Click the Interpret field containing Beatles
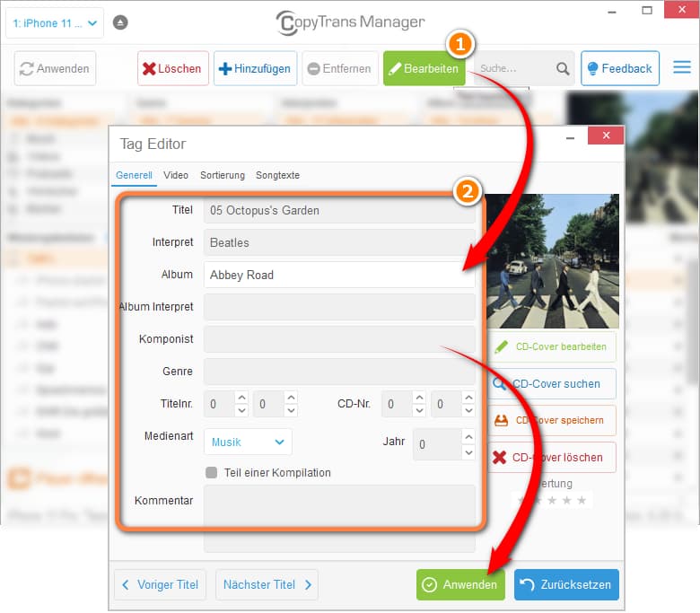Screen dimensions: 700x613 (x=339, y=242)
